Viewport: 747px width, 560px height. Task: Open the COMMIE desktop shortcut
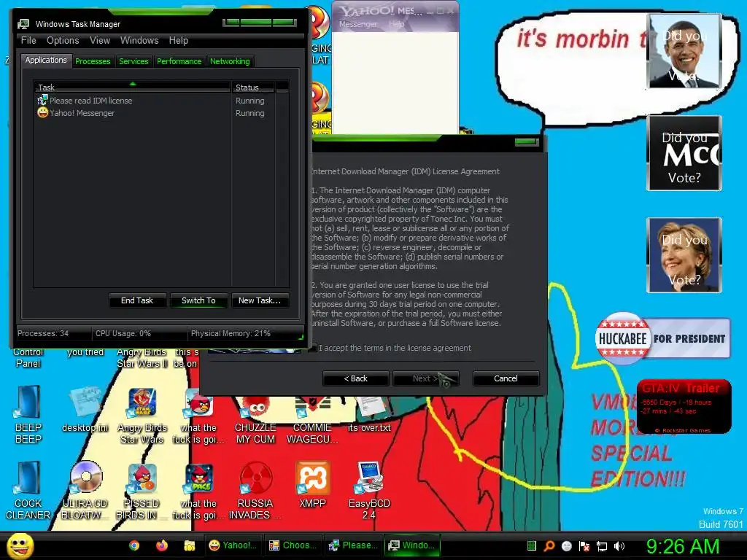(312, 419)
